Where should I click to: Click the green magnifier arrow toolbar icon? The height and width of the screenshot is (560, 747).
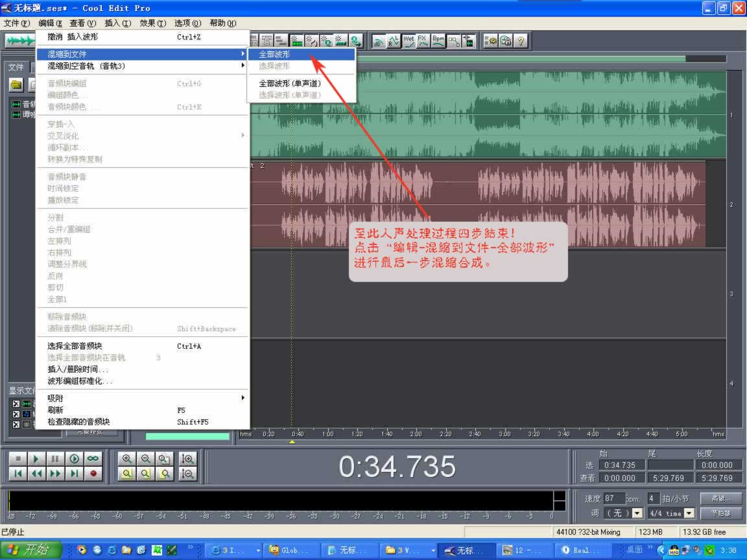coord(356,41)
